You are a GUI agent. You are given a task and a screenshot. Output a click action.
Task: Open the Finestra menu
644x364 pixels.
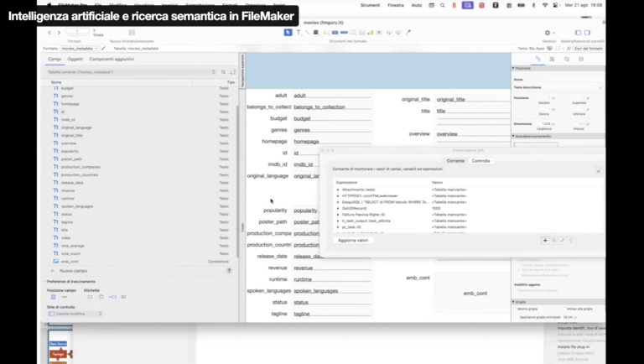click(x=396, y=5)
